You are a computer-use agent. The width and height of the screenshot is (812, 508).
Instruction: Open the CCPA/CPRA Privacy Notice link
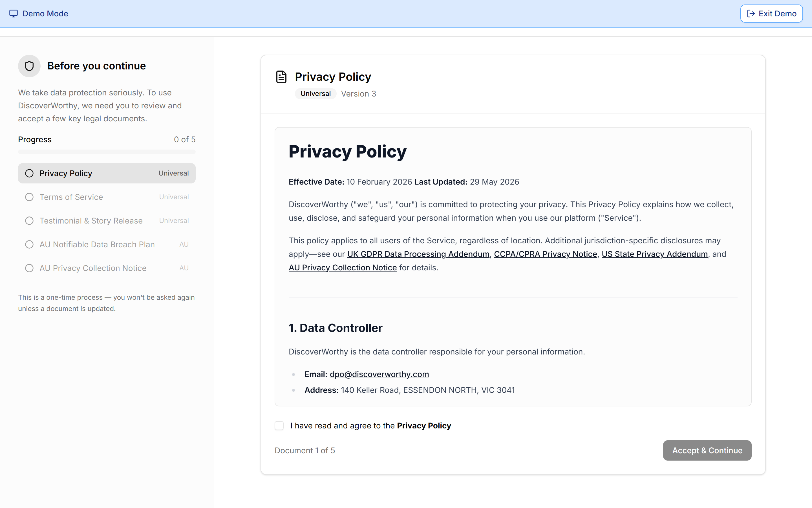pyautogui.click(x=545, y=254)
